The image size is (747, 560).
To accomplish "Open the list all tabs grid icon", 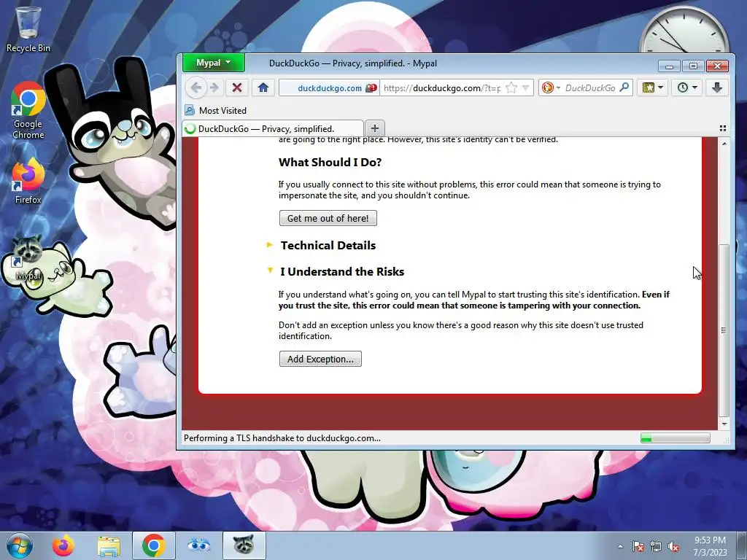I will pyautogui.click(x=723, y=128).
